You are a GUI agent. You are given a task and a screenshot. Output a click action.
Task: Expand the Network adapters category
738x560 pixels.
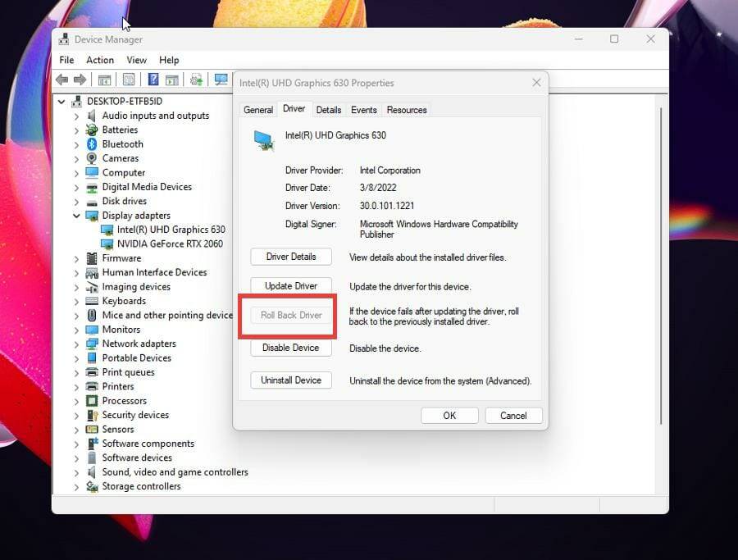(77, 343)
